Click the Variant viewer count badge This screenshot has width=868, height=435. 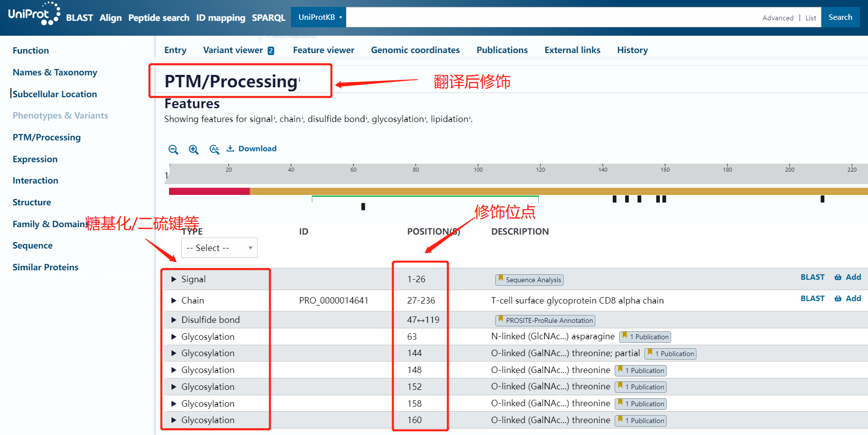(x=271, y=51)
